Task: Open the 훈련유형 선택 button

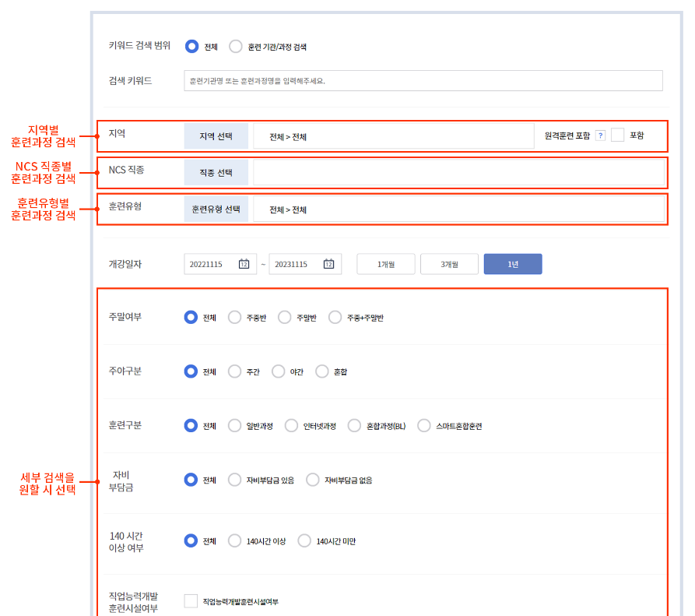Action: (x=216, y=209)
